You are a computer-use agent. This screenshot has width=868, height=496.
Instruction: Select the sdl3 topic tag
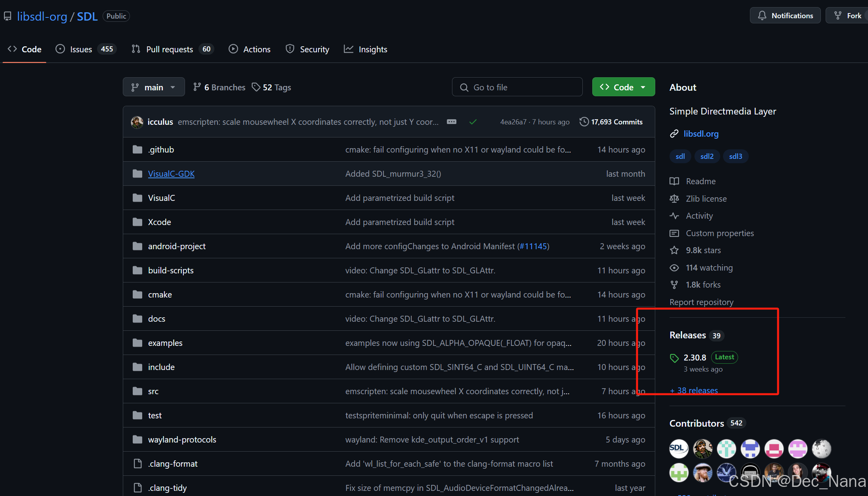735,156
